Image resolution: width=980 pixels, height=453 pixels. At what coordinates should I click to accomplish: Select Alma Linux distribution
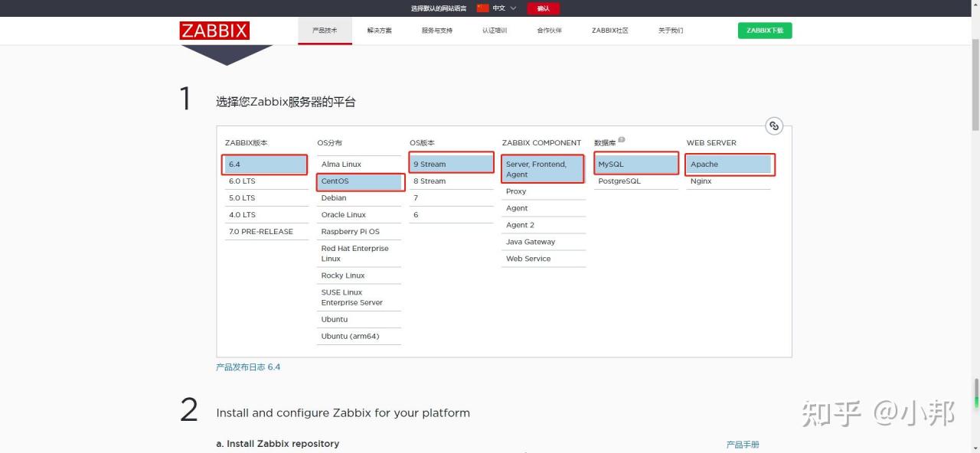click(x=359, y=165)
